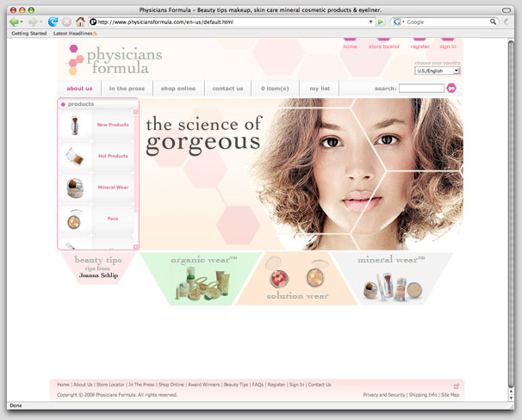Click the site search text field
This screenshot has height=420, width=522.
pos(422,89)
